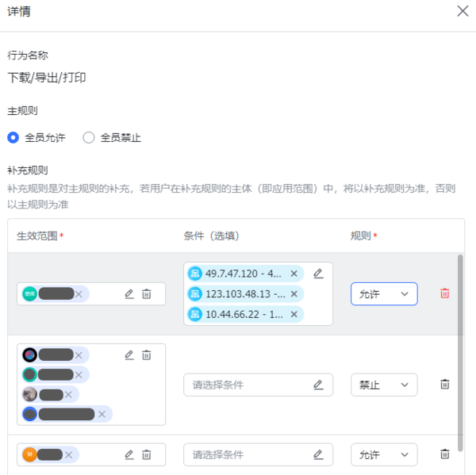Remove the 123.103.48.13 IP condition tag
This screenshot has width=476, height=475.
pyautogui.click(x=294, y=293)
